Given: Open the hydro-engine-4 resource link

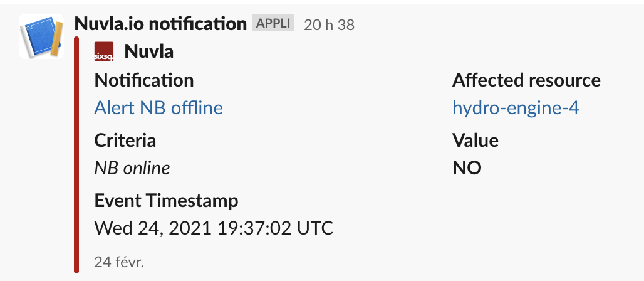Looking at the screenshot, I should point(516,108).
